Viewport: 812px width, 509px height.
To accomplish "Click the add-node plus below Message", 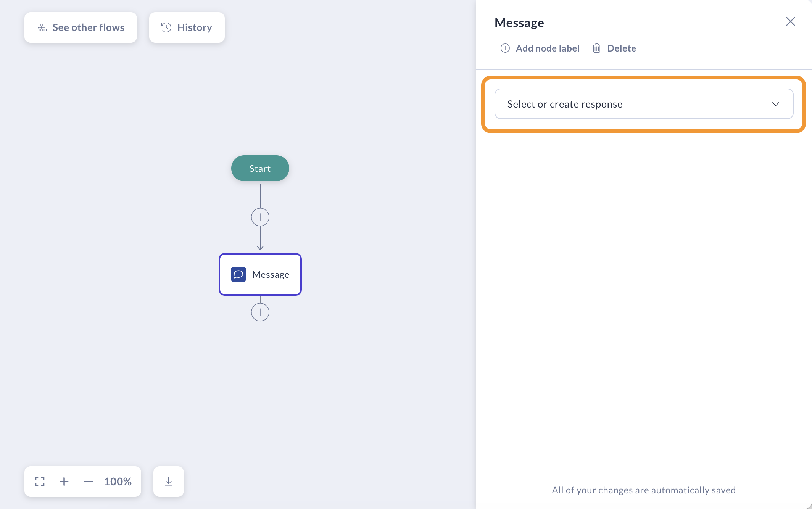I will point(260,312).
